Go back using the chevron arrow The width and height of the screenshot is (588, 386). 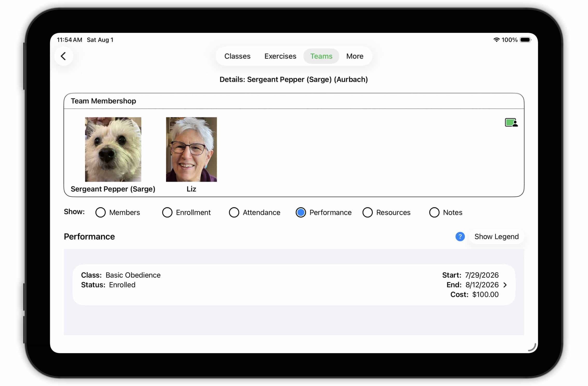click(x=63, y=56)
